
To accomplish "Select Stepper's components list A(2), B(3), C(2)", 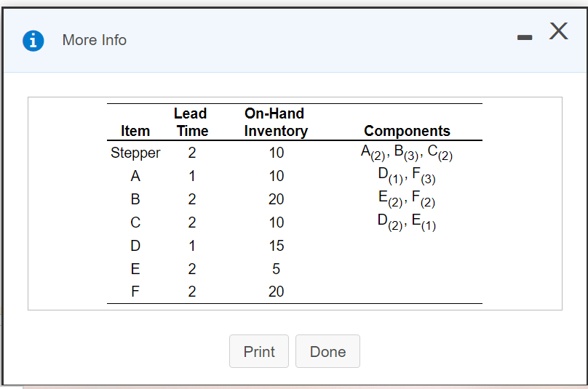I will (x=407, y=153).
